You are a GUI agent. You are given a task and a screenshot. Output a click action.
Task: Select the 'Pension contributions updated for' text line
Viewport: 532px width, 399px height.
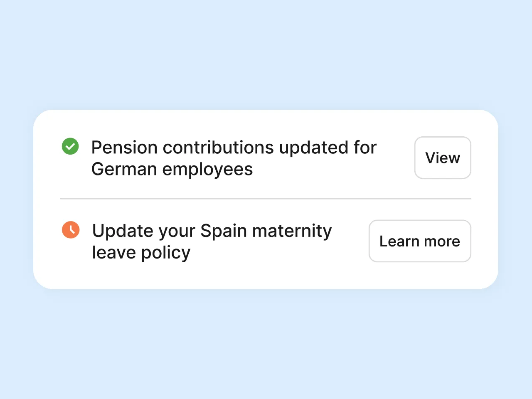point(234,148)
